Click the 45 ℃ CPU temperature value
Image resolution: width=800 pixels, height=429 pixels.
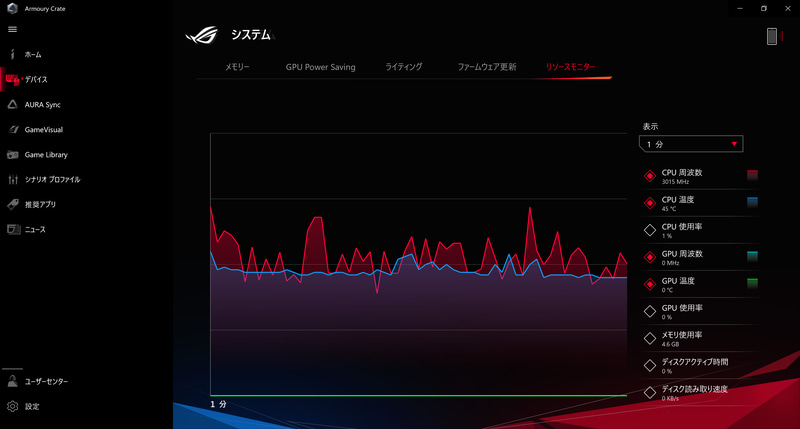668,209
